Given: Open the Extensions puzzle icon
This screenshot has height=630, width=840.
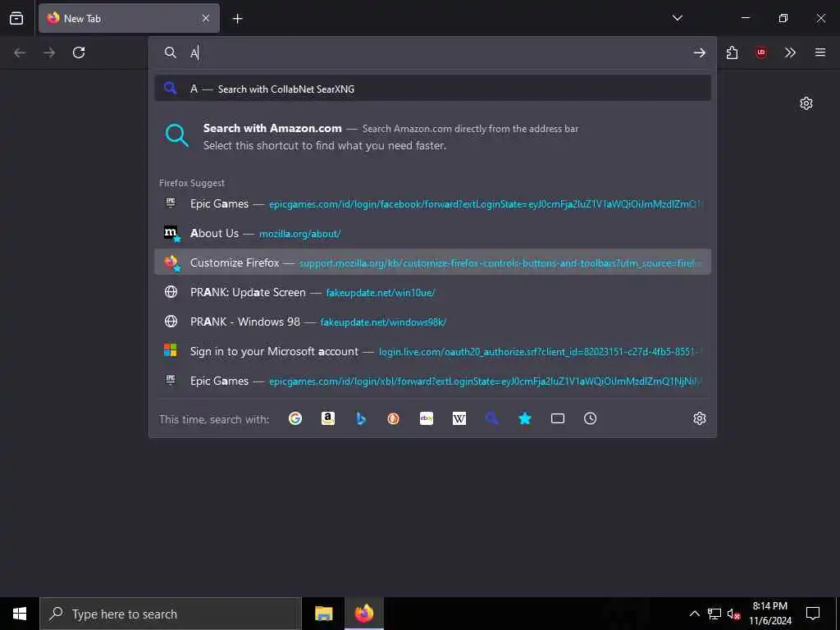Looking at the screenshot, I should coord(732,52).
